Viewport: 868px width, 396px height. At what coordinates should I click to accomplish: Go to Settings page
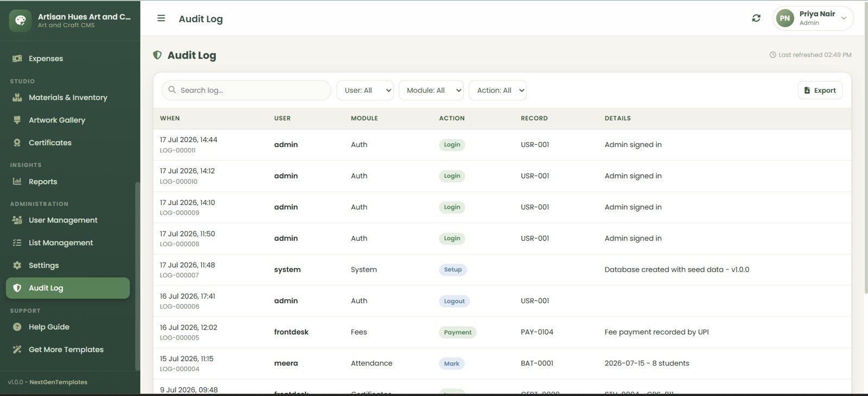tap(68, 265)
